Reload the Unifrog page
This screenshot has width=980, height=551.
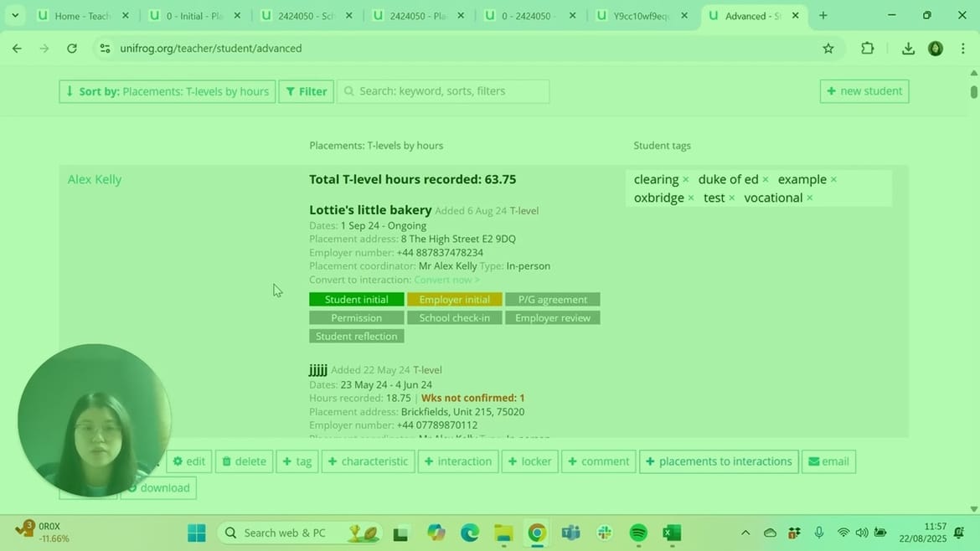coord(72,49)
